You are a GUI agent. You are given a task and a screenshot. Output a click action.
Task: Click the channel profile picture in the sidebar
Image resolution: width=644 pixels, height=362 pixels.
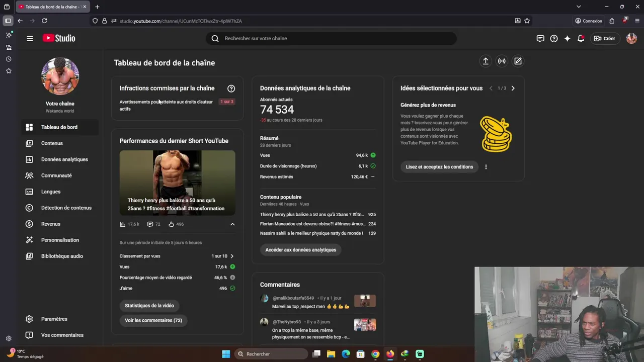point(60,76)
